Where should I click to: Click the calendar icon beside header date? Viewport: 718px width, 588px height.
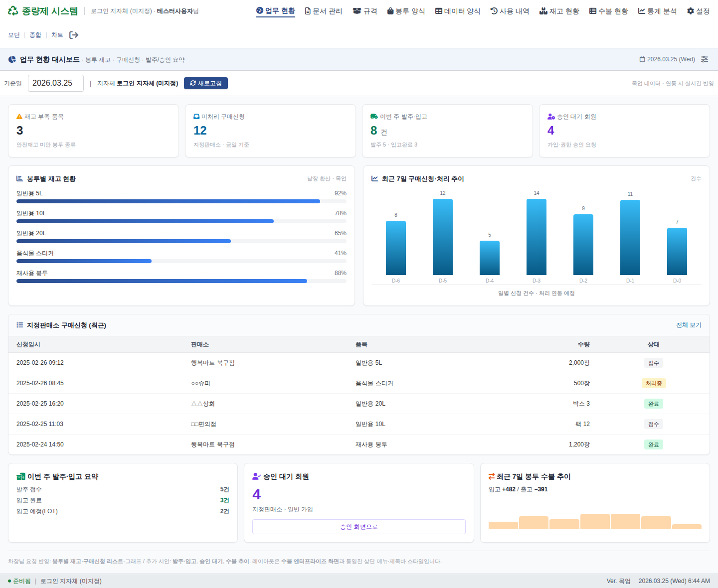pyautogui.click(x=642, y=59)
